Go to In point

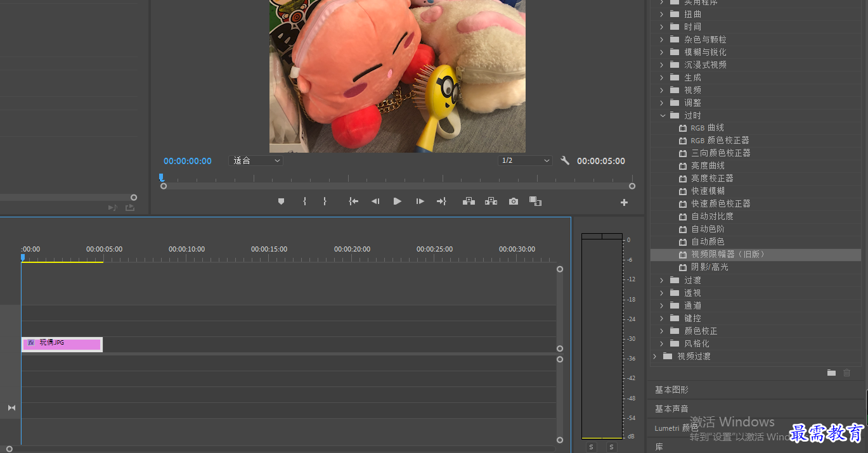pos(353,201)
